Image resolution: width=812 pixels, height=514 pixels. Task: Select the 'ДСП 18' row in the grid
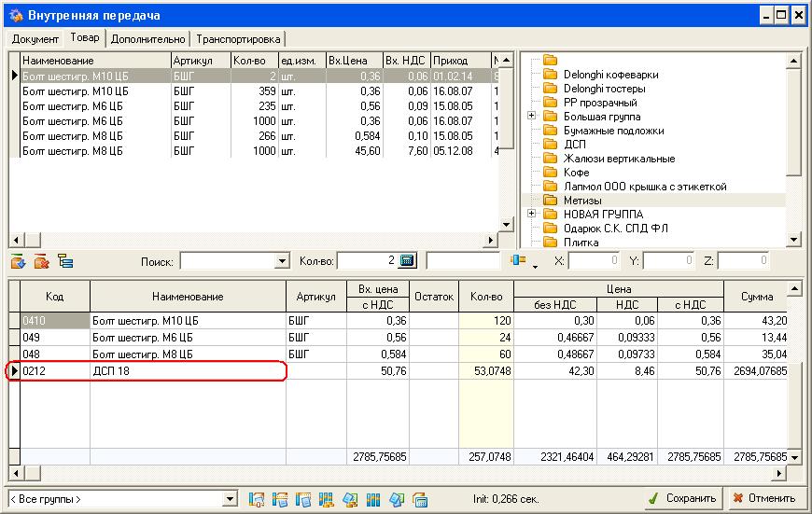click(187, 371)
